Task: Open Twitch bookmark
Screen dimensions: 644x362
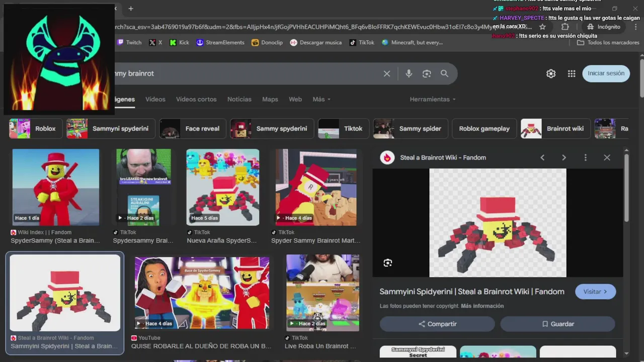Action: click(x=129, y=42)
